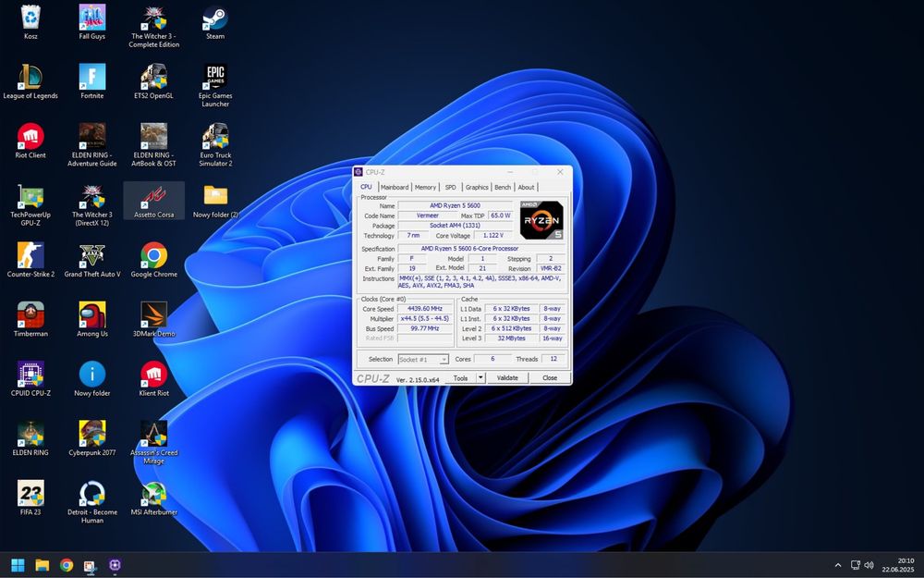This screenshot has height=578, width=924.
Task: Click the Tools button in CPU-Z
Action: pos(460,378)
